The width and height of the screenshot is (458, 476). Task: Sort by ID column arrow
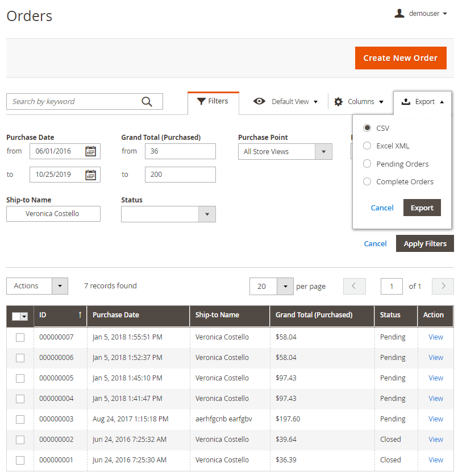80,315
